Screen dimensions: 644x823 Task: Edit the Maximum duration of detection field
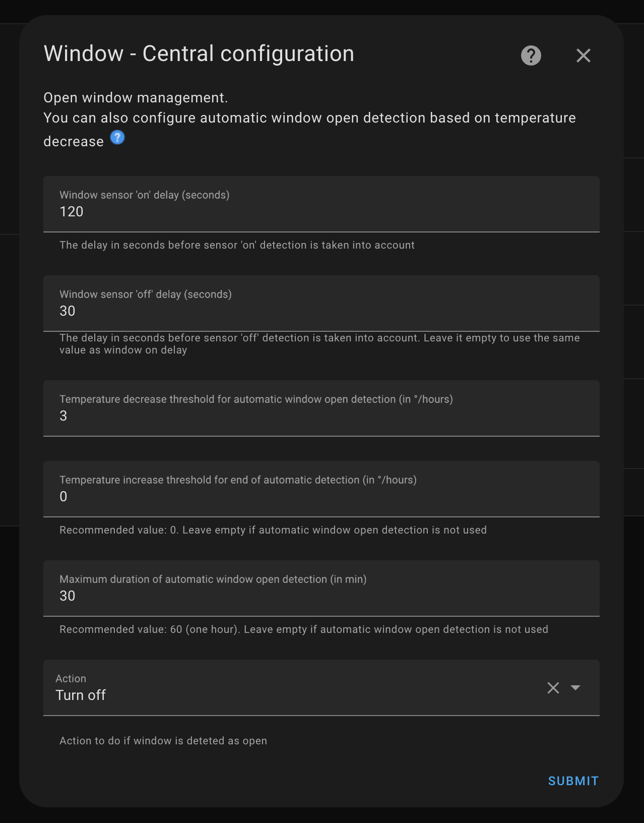coord(321,589)
